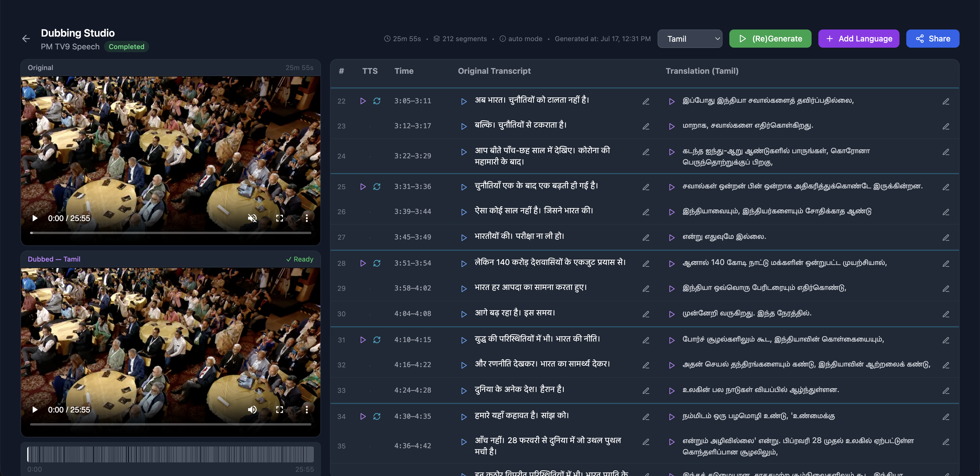980x476 pixels.
Task: Play TTS audio for segment 25
Action: pos(363,186)
